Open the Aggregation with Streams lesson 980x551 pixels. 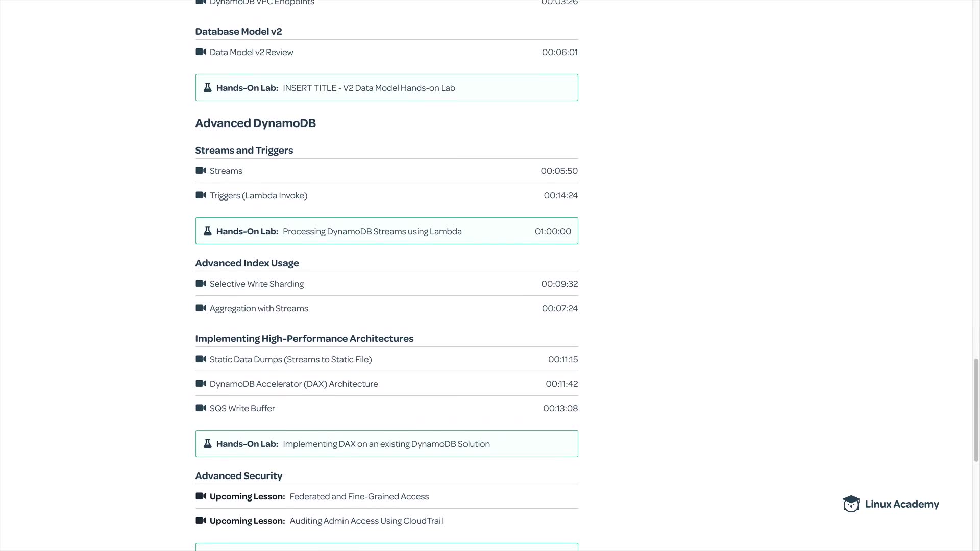tap(259, 308)
